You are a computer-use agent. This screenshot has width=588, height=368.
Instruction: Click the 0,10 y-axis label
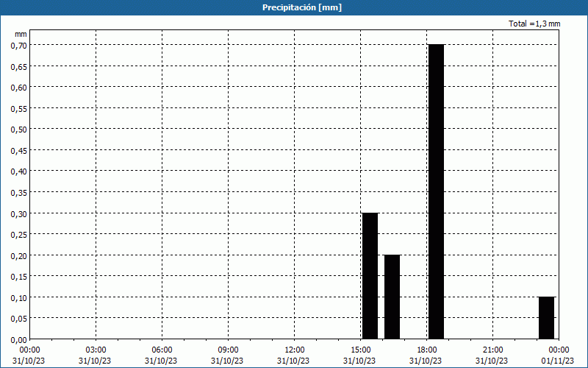coord(18,298)
